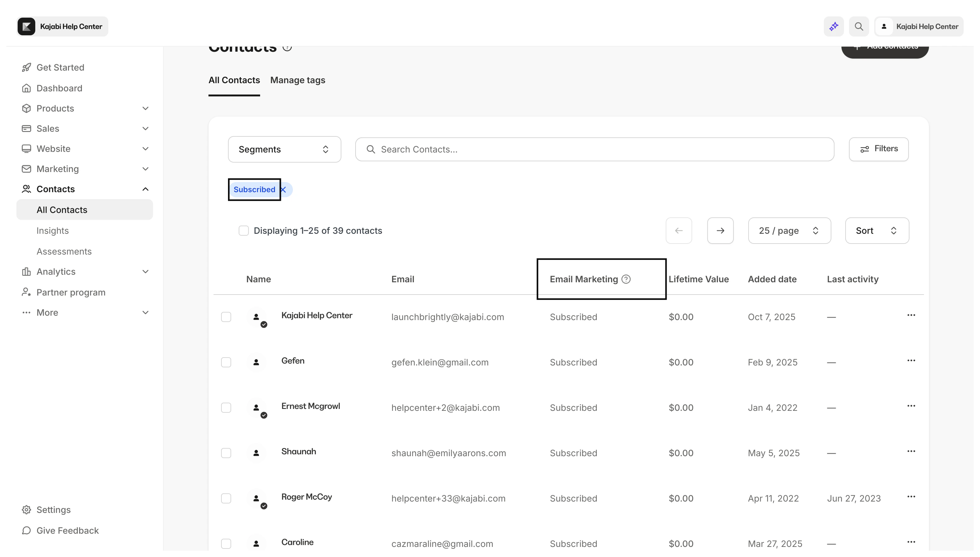
Task: Click the Website monitor icon
Action: click(x=26, y=149)
